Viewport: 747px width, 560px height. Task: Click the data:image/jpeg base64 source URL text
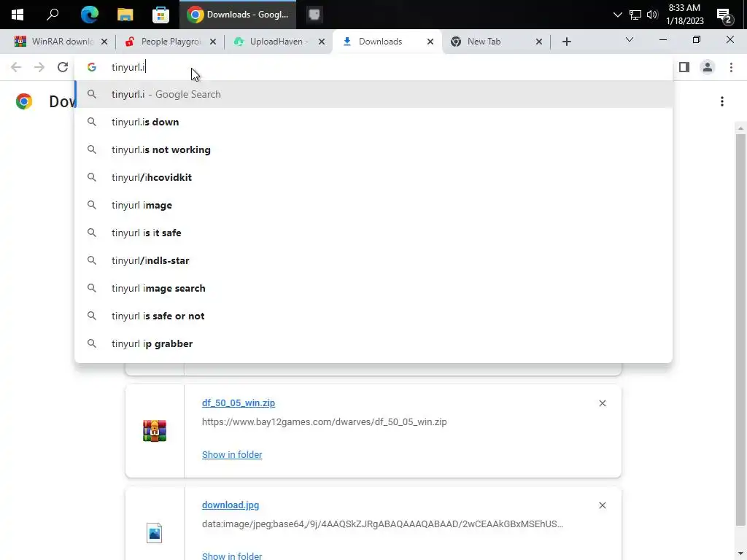click(382, 524)
